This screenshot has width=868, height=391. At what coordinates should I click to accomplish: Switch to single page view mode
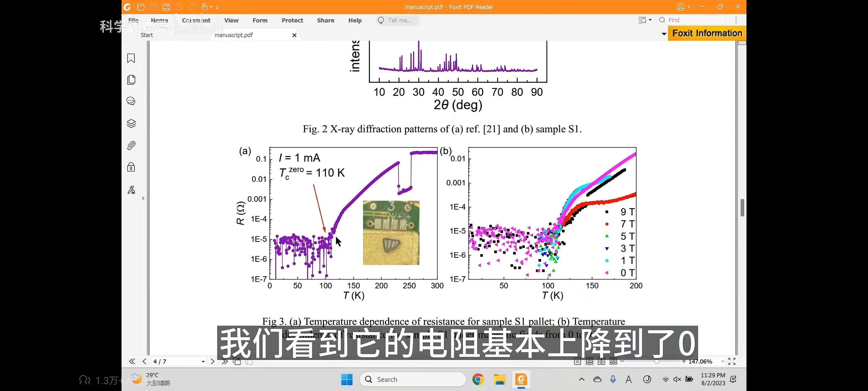pyautogui.click(x=578, y=361)
